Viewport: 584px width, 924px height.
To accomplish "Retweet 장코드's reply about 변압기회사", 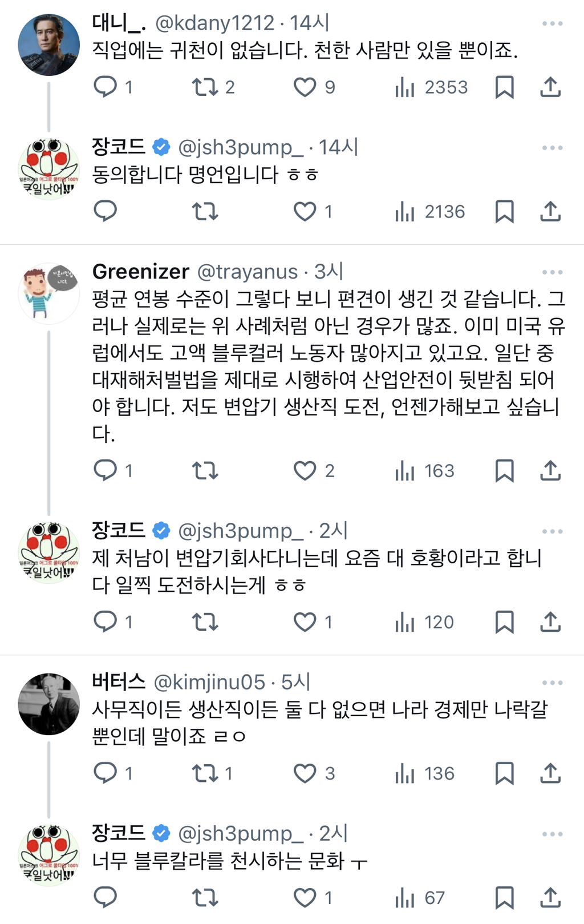I will coord(206,622).
